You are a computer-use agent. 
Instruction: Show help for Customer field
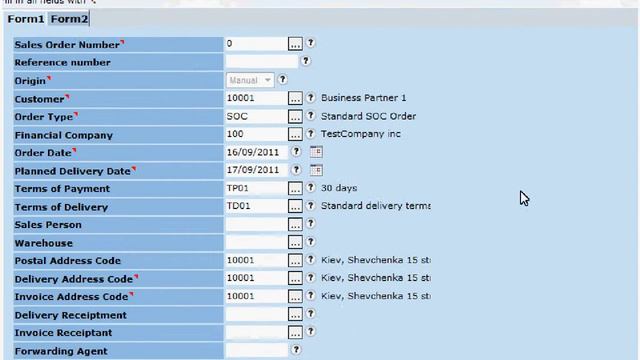[x=311, y=98]
